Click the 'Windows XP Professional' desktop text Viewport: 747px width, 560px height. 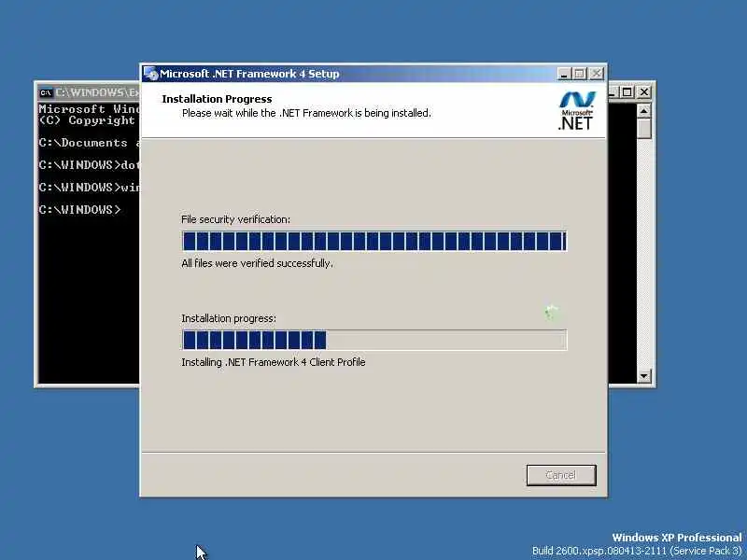pyautogui.click(x=676, y=538)
